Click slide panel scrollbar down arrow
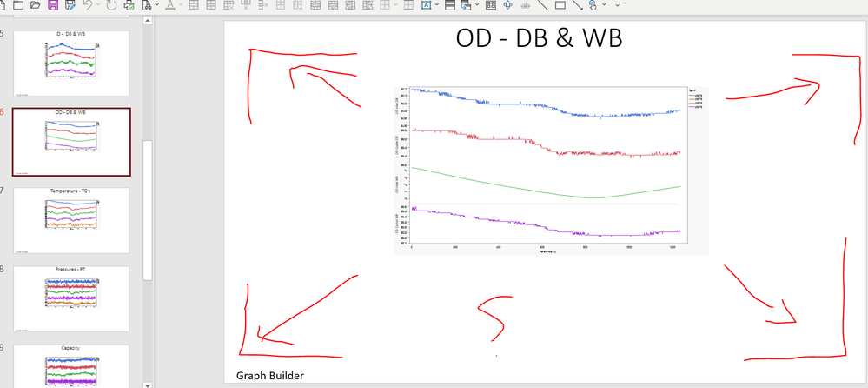 pyautogui.click(x=147, y=385)
